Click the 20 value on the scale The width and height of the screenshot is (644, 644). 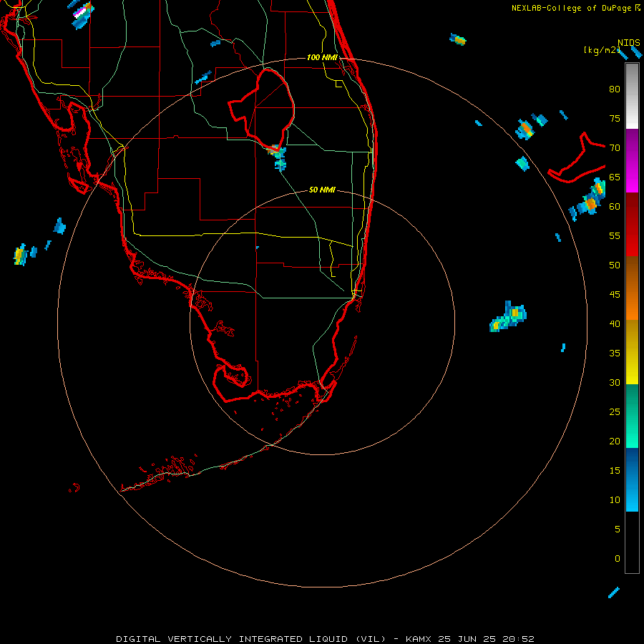(x=615, y=441)
